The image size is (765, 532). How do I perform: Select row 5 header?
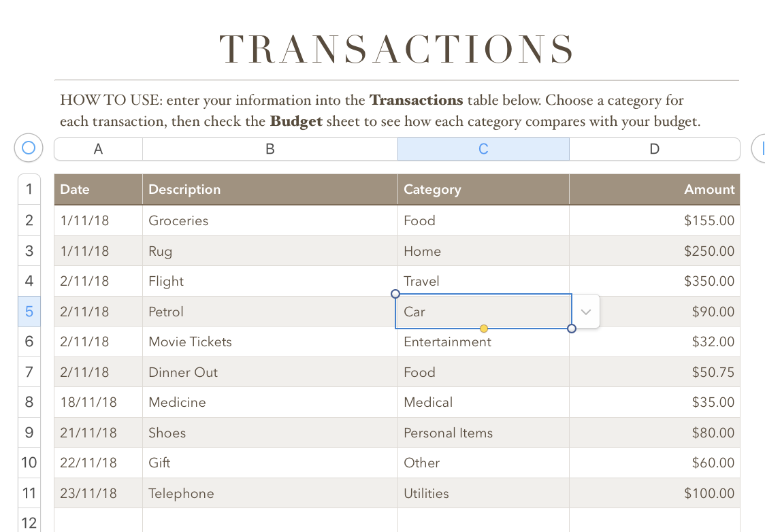[29, 312]
